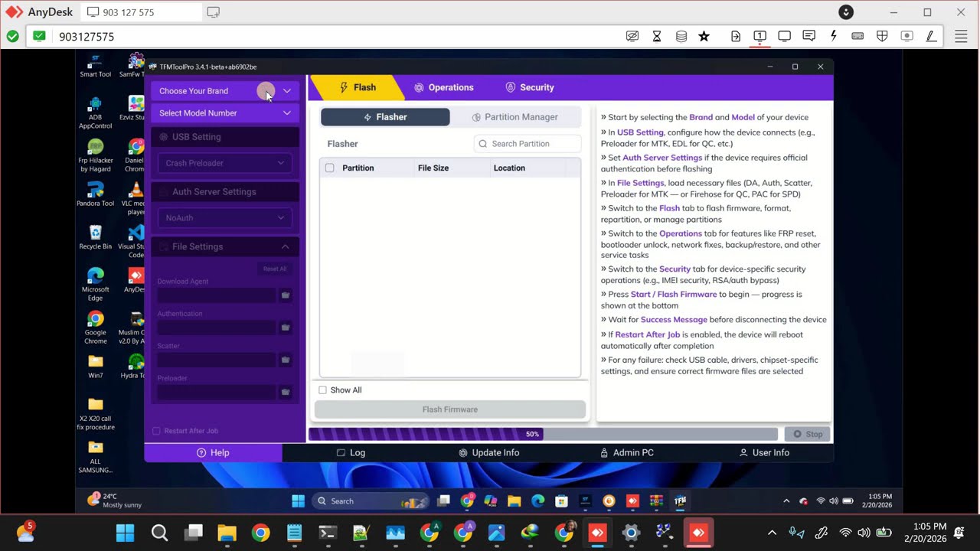Enable the Restart After Job checkbox
Image resolution: width=980 pixels, height=551 pixels.
pyautogui.click(x=157, y=431)
